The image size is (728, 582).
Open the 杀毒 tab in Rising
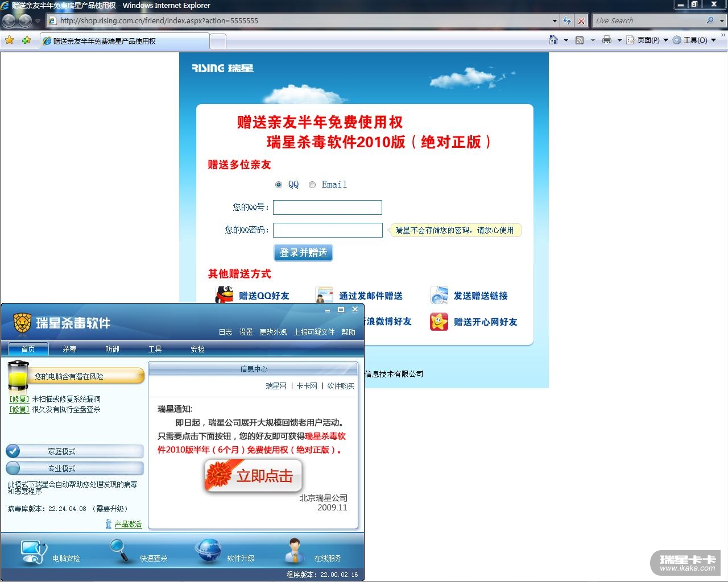coord(69,349)
